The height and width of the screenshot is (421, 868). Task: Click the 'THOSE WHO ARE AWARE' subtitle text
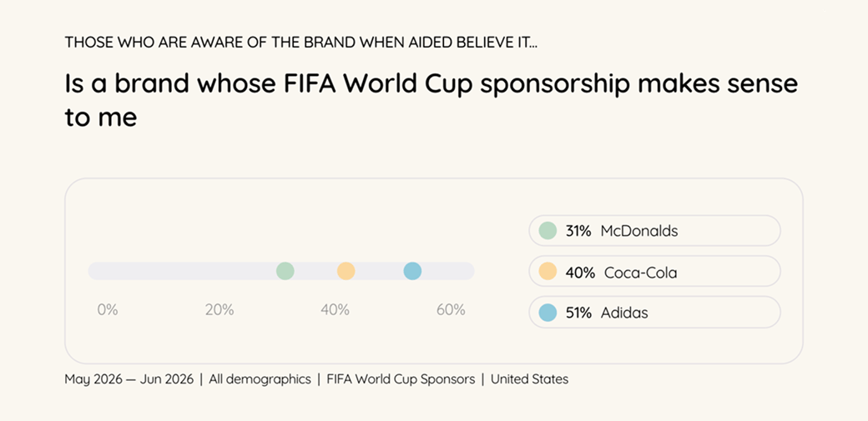300,43
